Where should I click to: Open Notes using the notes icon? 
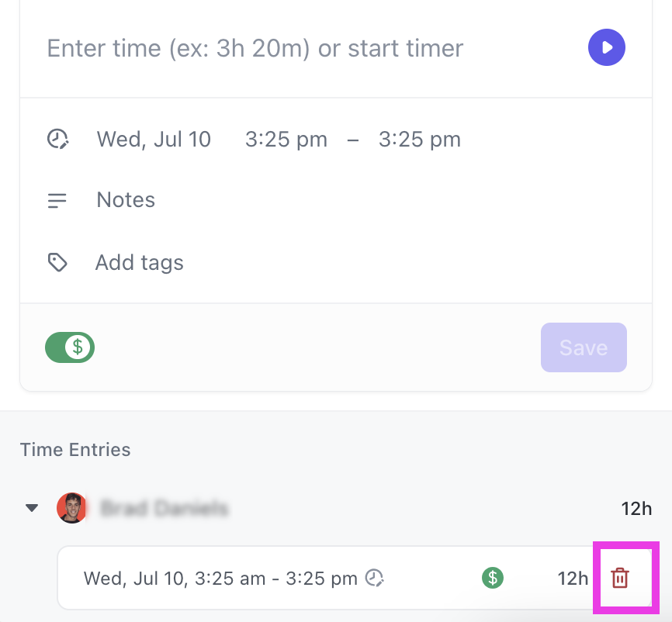coord(57,200)
